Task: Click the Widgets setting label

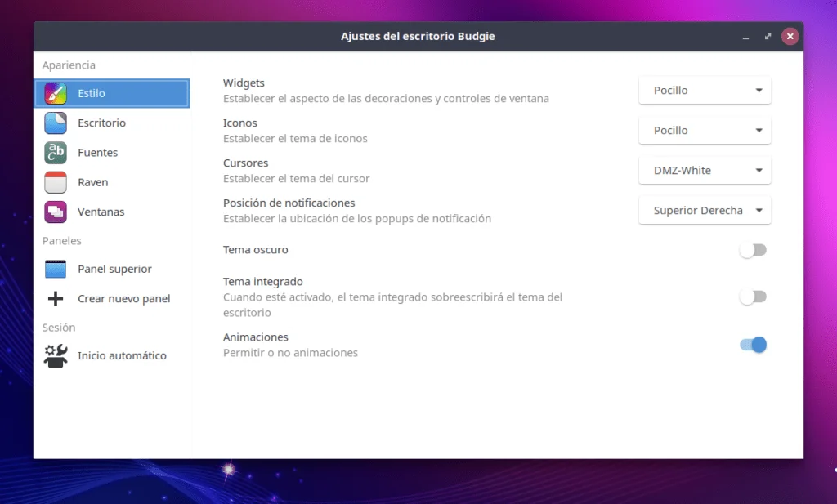Action: (x=244, y=83)
